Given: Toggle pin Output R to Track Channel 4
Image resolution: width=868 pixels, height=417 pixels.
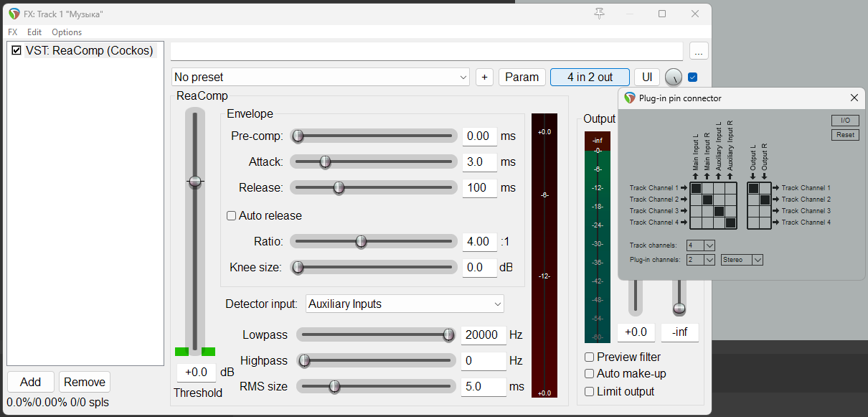Looking at the screenshot, I should [x=765, y=222].
